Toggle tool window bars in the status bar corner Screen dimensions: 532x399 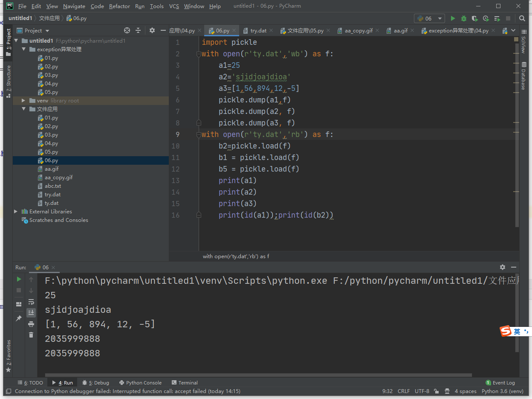click(8, 391)
